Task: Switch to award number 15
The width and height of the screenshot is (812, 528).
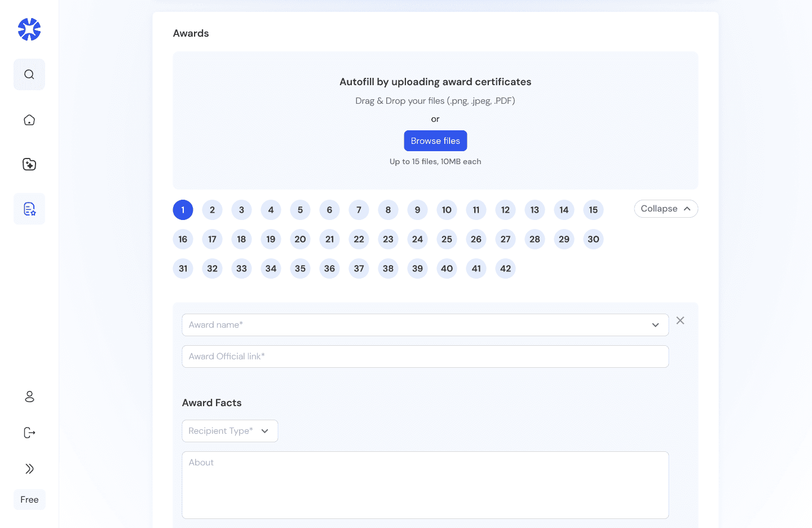Action: pos(593,210)
